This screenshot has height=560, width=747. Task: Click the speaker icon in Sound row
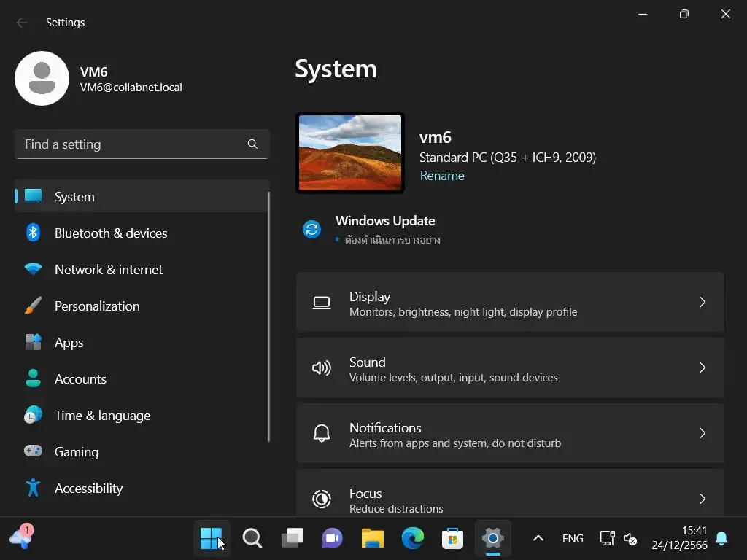tap(322, 367)
